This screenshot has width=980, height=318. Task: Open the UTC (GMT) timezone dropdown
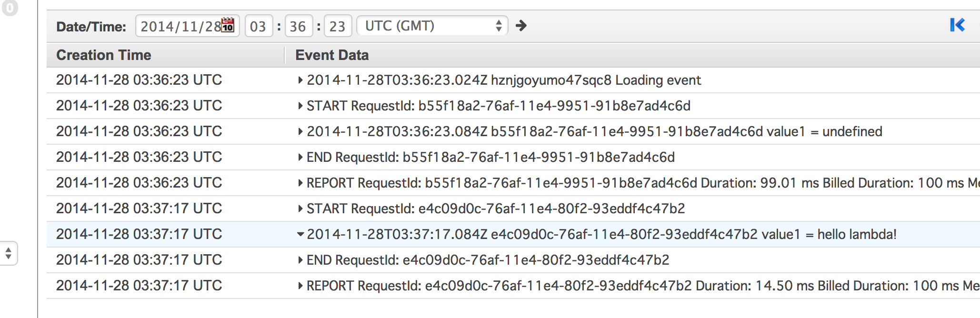431,26
